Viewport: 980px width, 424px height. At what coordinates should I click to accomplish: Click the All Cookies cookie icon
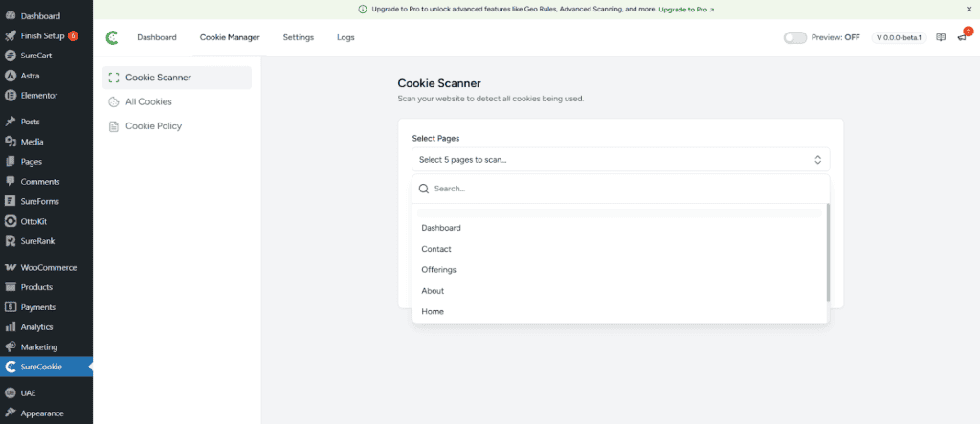[x=114, y=102]
